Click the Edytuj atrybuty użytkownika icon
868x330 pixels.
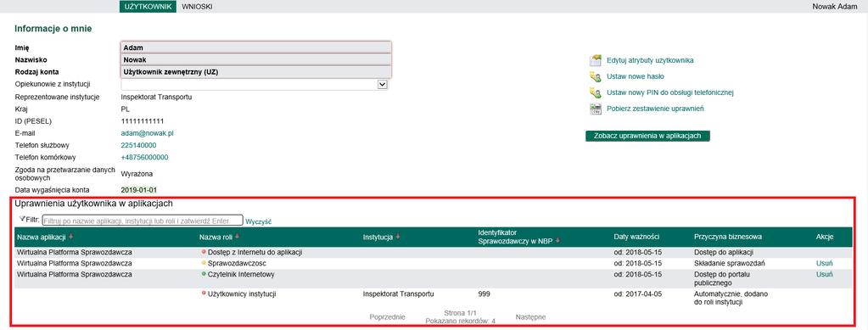[596, 60]
